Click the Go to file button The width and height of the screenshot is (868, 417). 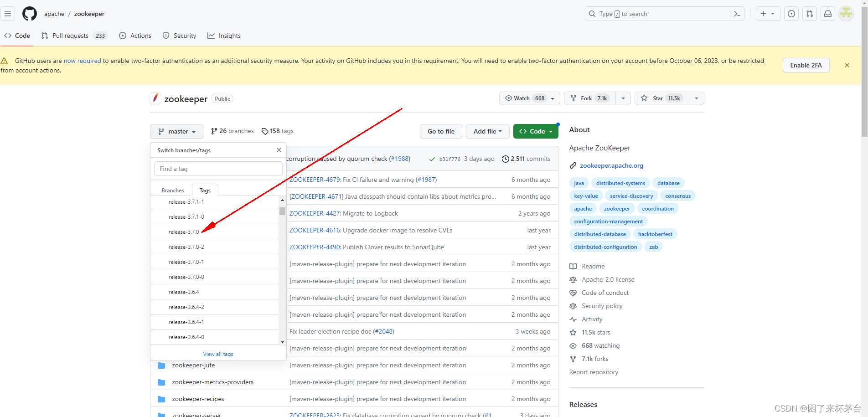[441, 131]
